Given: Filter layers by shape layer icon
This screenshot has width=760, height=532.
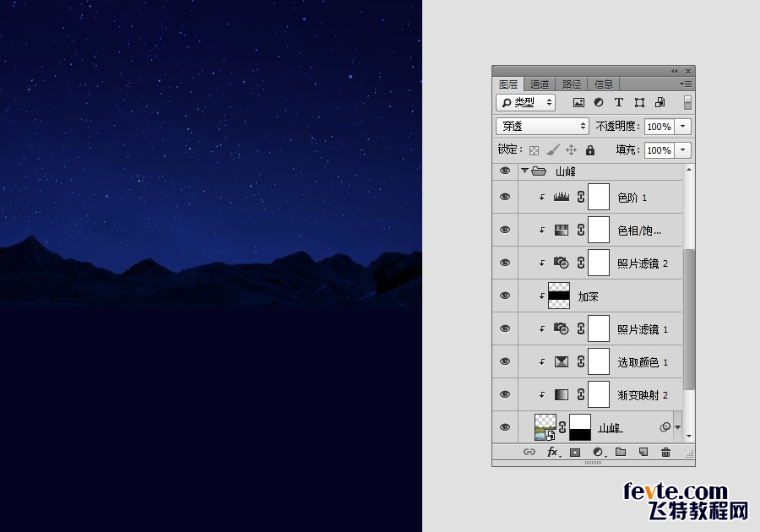Looking at the screenshot, I should [x=639, y=102].
